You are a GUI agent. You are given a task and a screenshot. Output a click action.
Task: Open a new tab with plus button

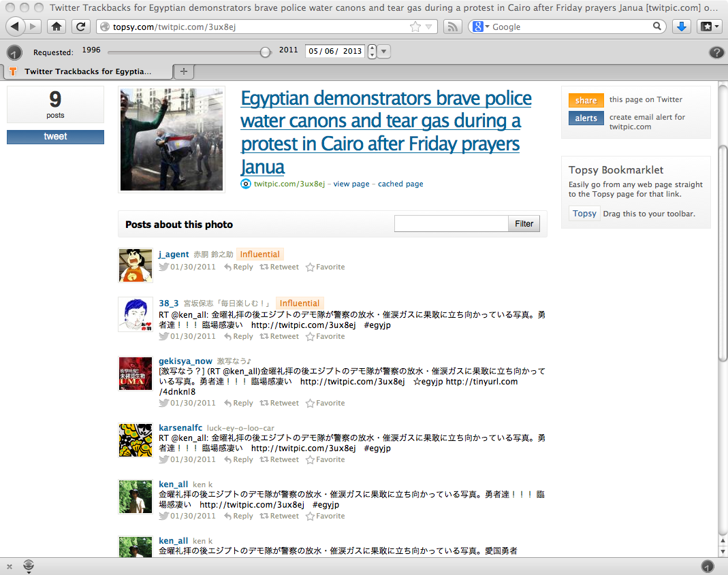click(x=184, y=71)
